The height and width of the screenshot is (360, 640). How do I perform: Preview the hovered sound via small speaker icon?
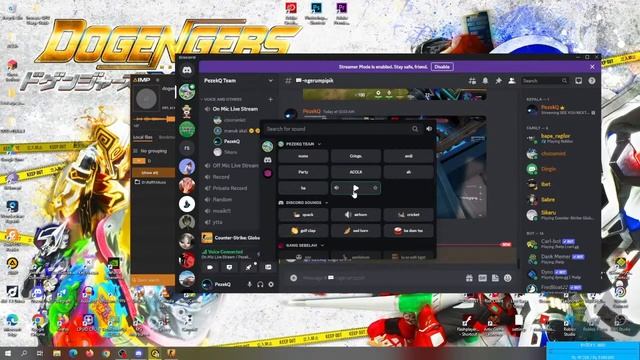click(x=337, y=188)
